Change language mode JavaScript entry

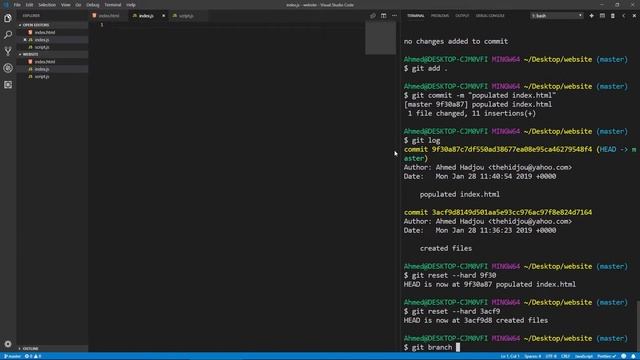coord(584,356)
